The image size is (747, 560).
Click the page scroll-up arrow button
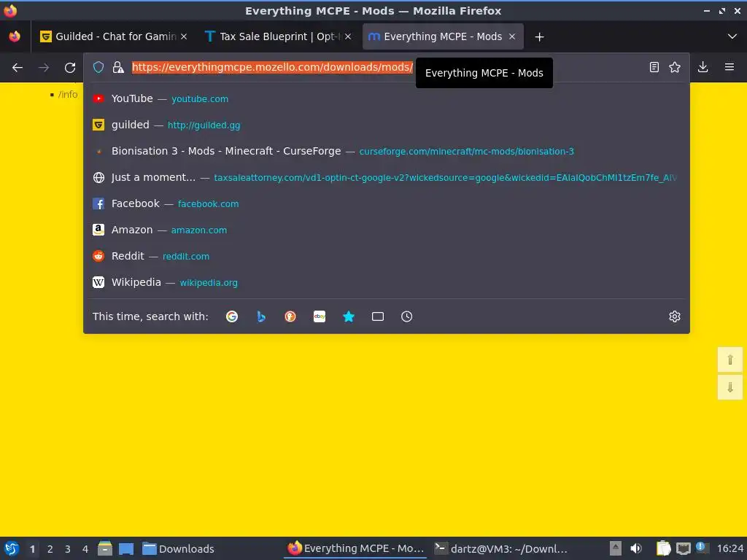coord(729,359)
